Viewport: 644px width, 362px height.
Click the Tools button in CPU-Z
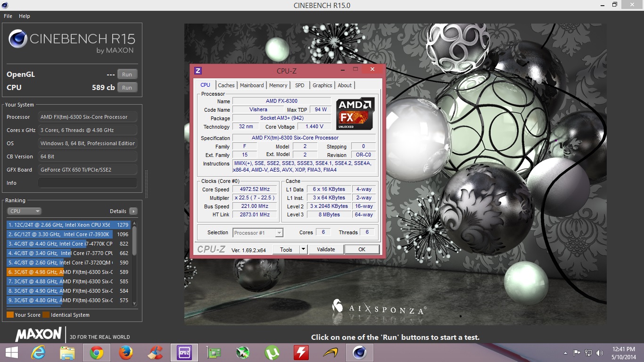point(286,250)
